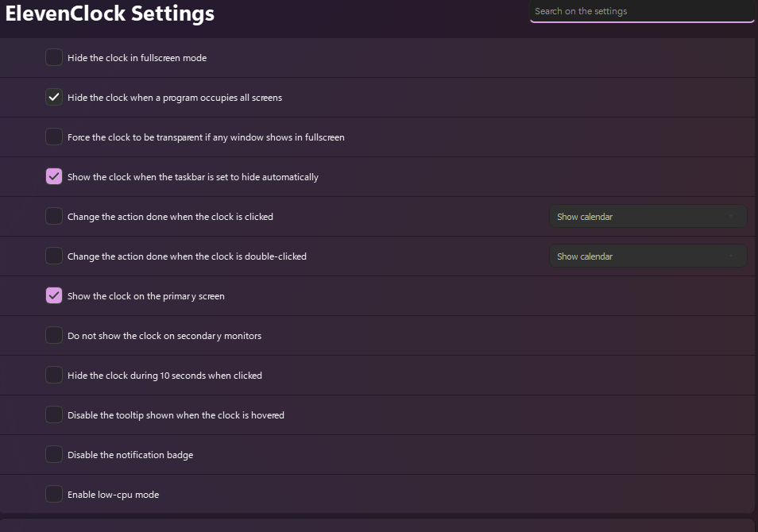Click the chevron on the click-action dropdown
This screenshot has width=758, height=532.
[x=733, y=216]
